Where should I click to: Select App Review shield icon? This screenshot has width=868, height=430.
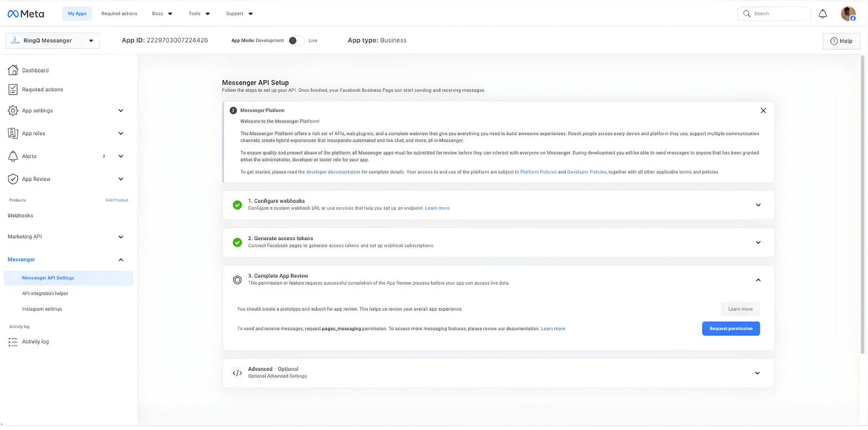pos(13,179)
